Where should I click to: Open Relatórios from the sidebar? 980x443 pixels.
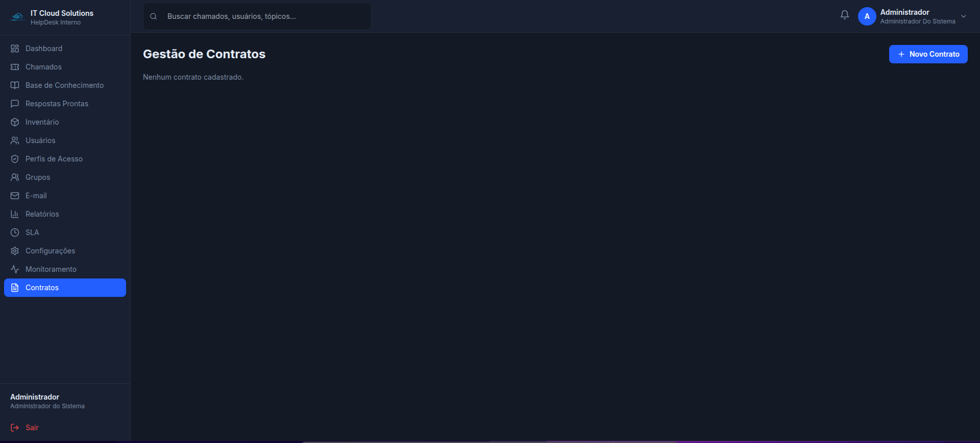[65, 214]
